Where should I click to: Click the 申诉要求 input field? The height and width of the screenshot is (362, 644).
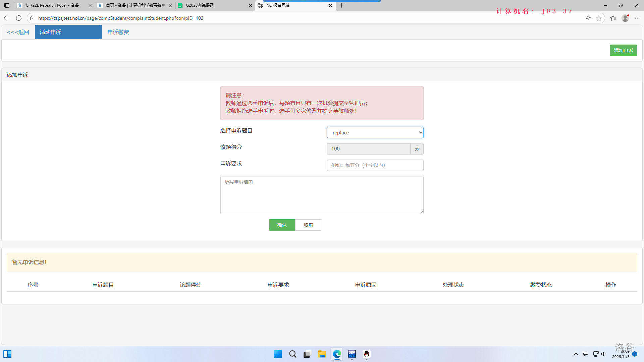375,165
